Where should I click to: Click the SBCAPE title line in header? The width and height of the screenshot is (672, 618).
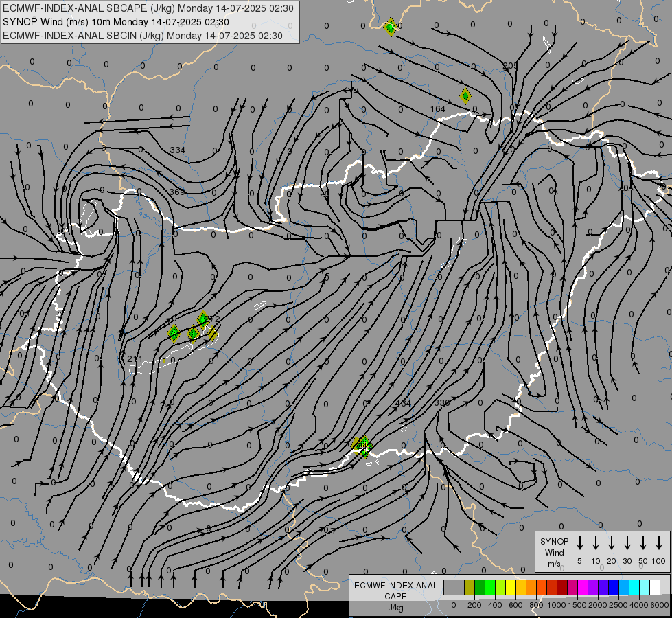click(148, 8)
